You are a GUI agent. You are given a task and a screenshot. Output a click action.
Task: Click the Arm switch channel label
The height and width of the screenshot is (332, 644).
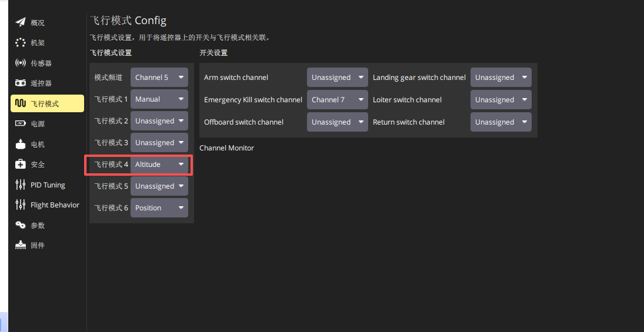(x=236, y=77)
